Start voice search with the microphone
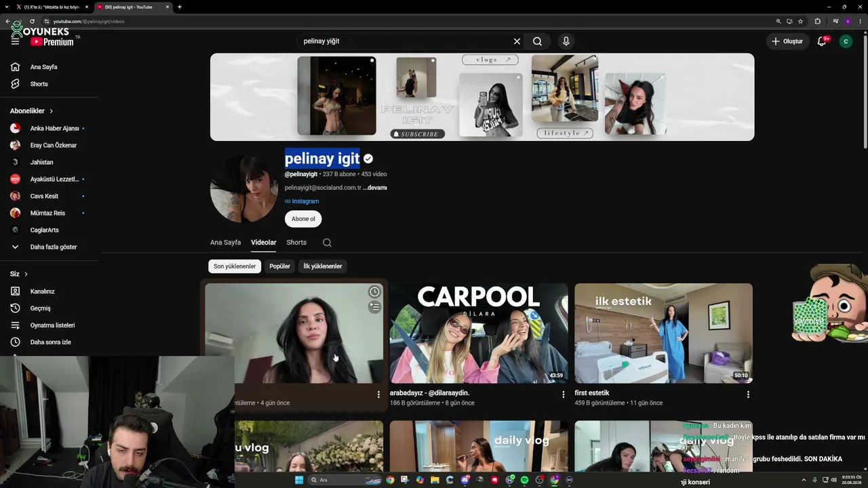The height and width of the screenshot is (488, 868). tap(566, 41)
